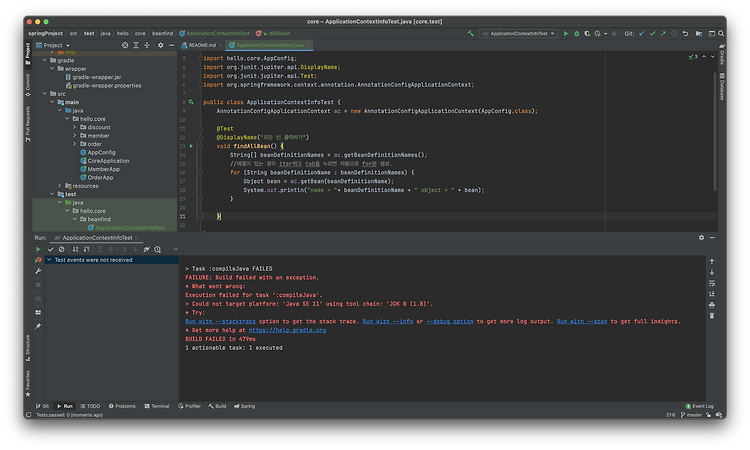Click the green hammer Build Project icon
This screenshot has width=750, height=450.
(x=471, y=33)
